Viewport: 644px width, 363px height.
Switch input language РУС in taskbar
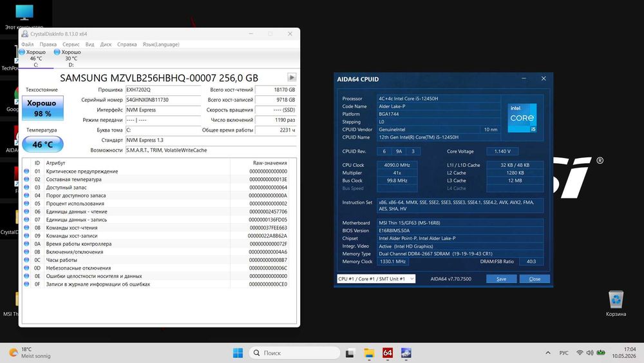coord(564,353)
